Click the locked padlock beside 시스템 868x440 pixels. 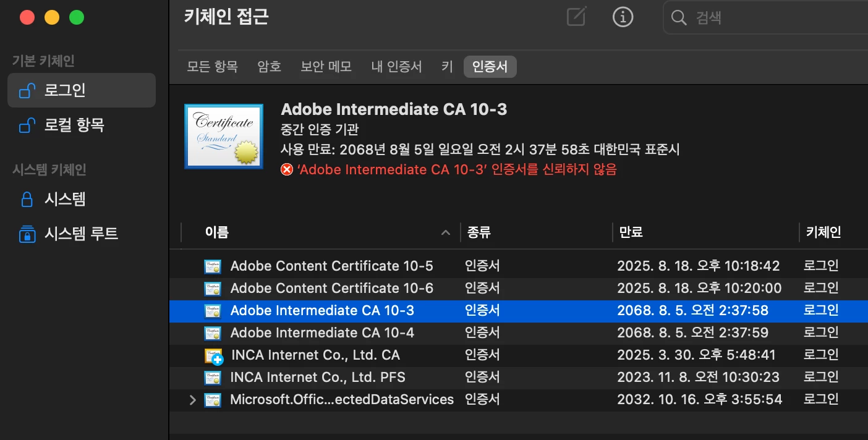tap(27, 199)
